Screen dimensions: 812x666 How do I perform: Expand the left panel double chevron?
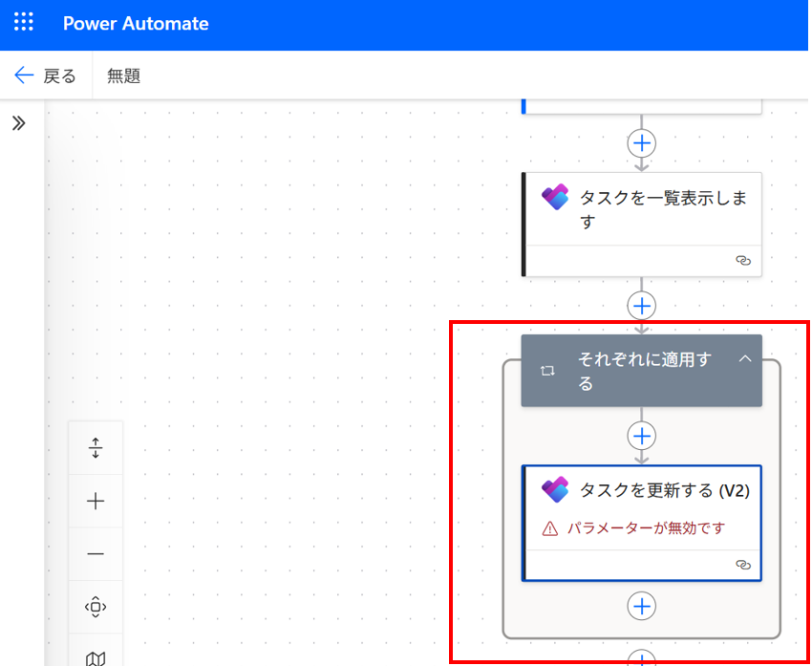[x=19, y=124]
